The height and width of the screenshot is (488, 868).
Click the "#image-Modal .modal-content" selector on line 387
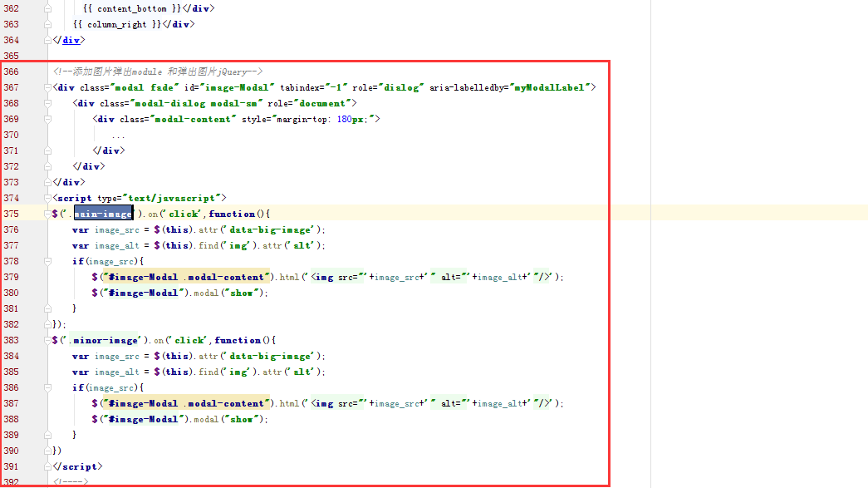coord(187,403)
